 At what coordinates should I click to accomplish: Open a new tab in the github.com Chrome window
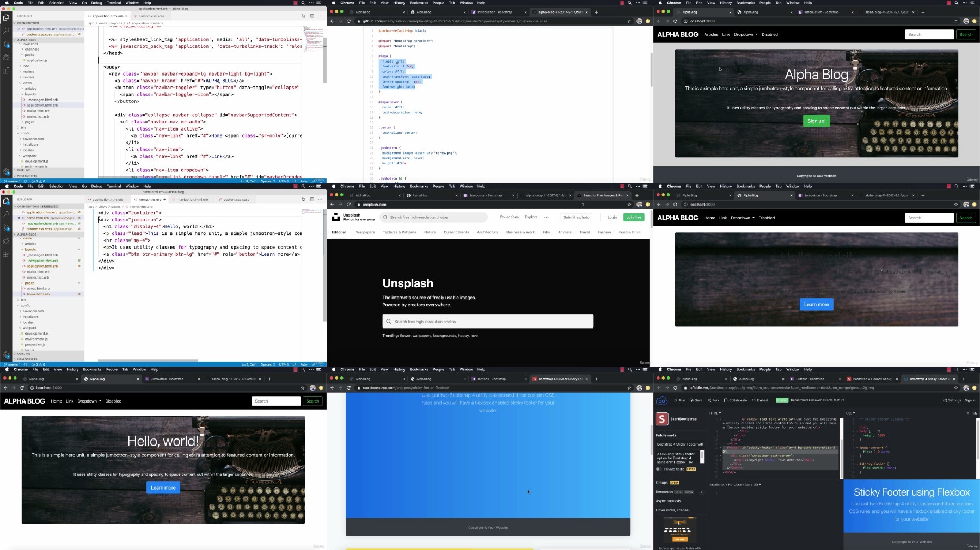pyautogui.click(x=596, y=12)
